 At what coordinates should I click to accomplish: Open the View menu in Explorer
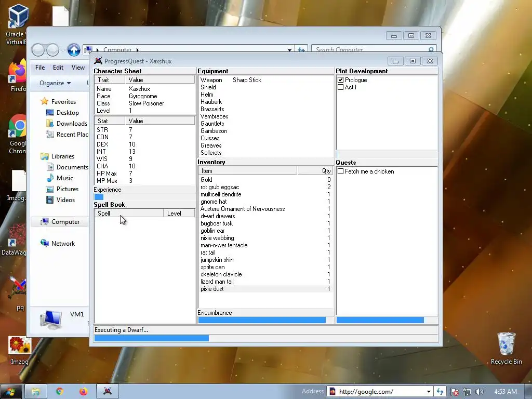pos(78,68)
